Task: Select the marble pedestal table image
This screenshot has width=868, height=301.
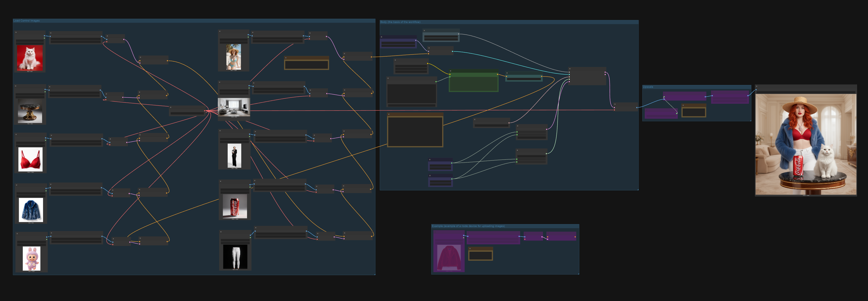Action: point(30,111)
